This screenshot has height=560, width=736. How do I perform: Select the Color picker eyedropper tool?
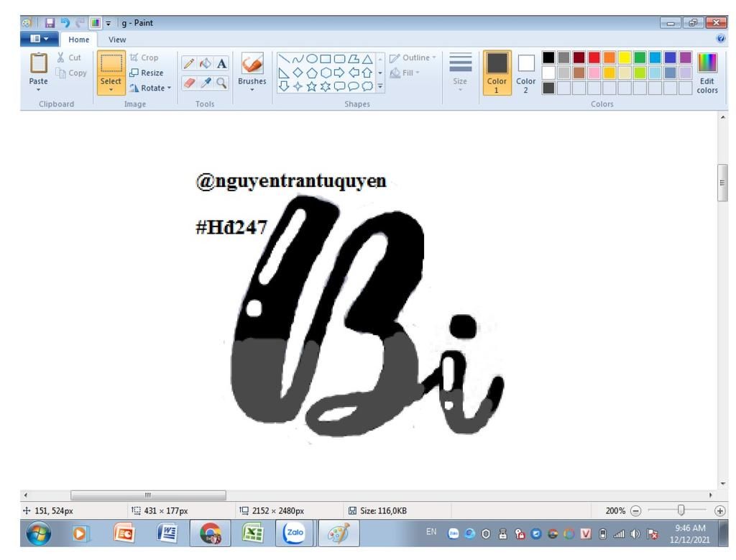205,83
